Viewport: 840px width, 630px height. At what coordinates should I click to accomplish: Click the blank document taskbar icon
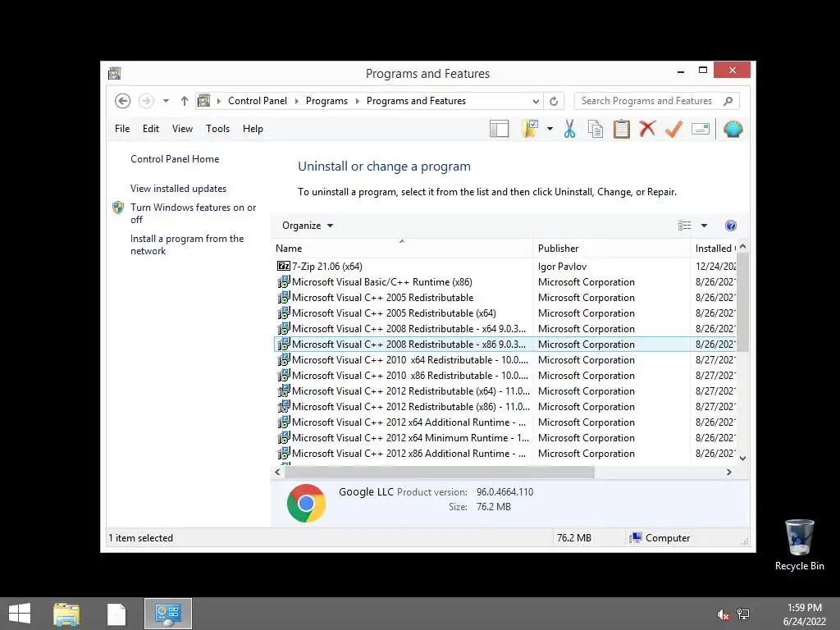(116, 614)
